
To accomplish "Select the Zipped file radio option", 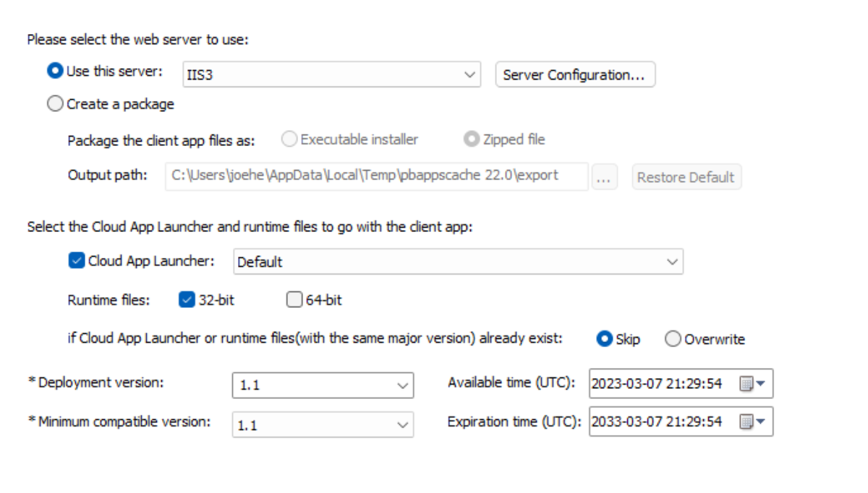I will point(472,140).
